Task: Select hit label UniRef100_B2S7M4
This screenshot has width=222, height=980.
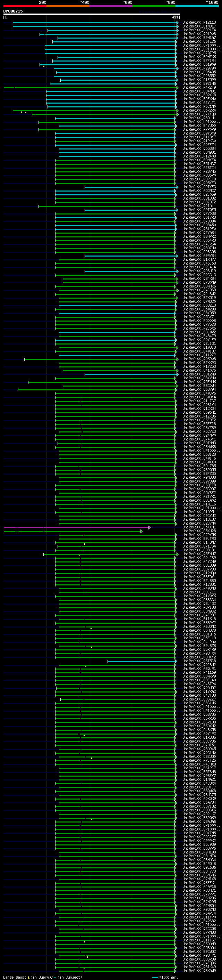Action: pos(199,524)
